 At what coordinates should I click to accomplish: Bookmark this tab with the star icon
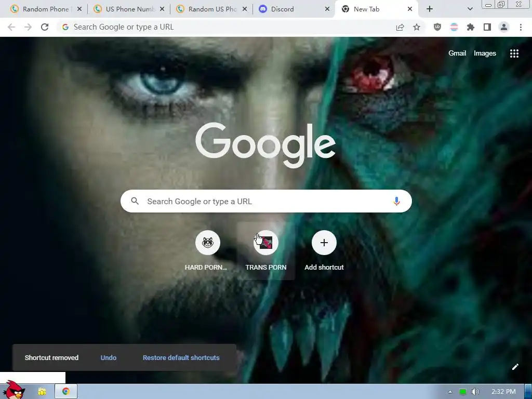point(417,27)
